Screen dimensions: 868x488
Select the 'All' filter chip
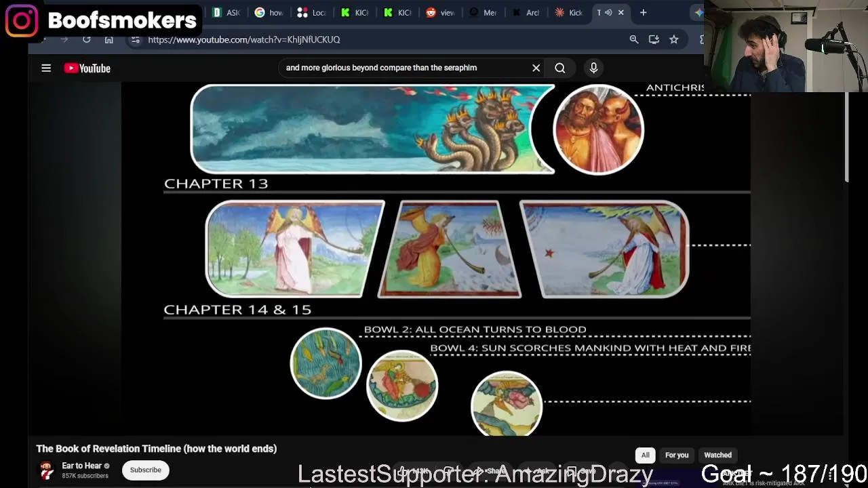coord(645,455)
